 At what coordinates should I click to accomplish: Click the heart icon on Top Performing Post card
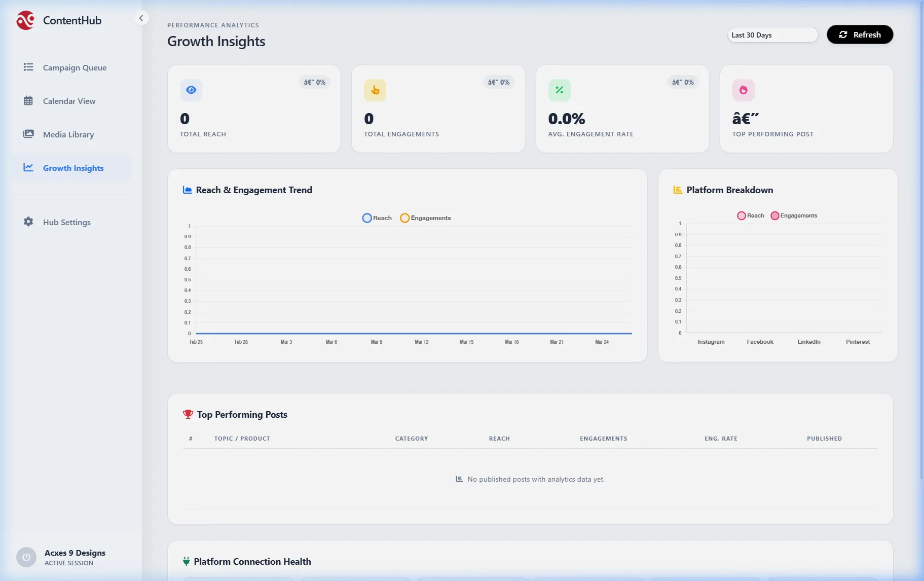point(744,90)
